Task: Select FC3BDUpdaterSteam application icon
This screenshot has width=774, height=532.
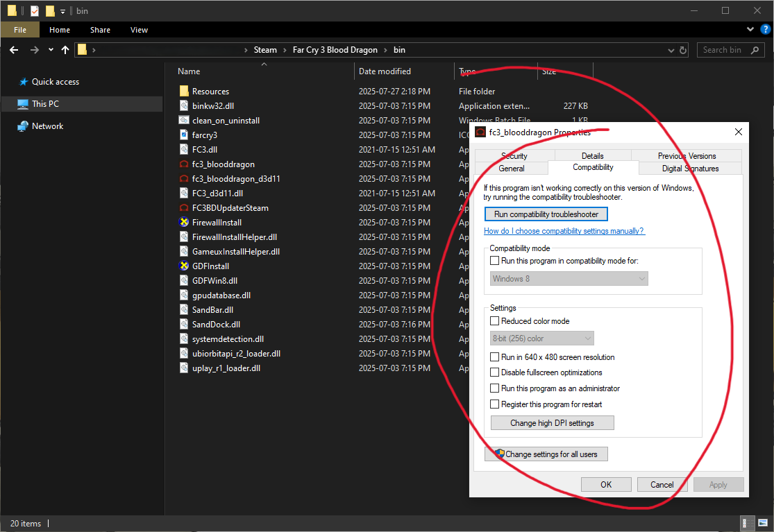Action: [x=184, y=207]
